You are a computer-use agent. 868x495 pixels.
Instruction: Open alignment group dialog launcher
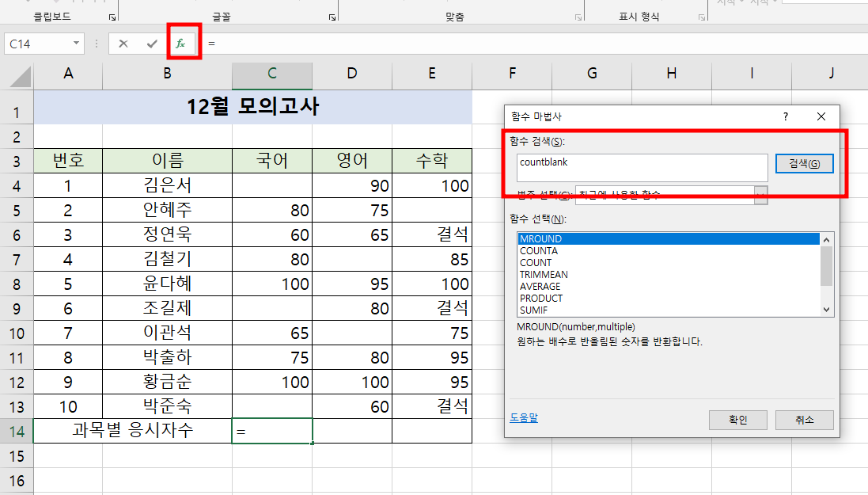[x=578, y=17]
